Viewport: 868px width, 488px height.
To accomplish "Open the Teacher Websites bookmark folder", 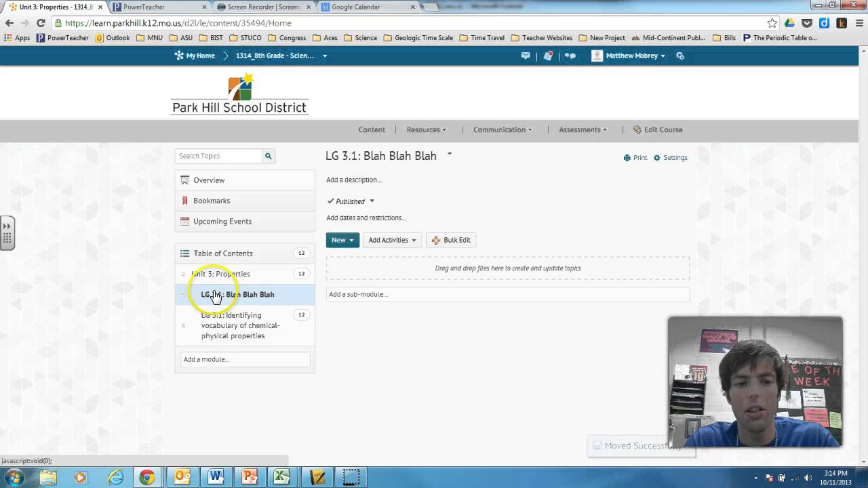I will pos(541,38).
